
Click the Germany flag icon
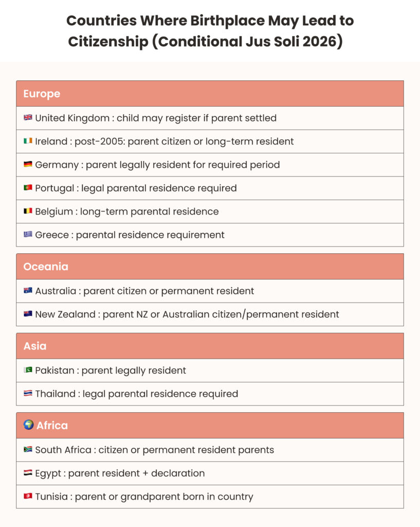[x=28, y=165]
